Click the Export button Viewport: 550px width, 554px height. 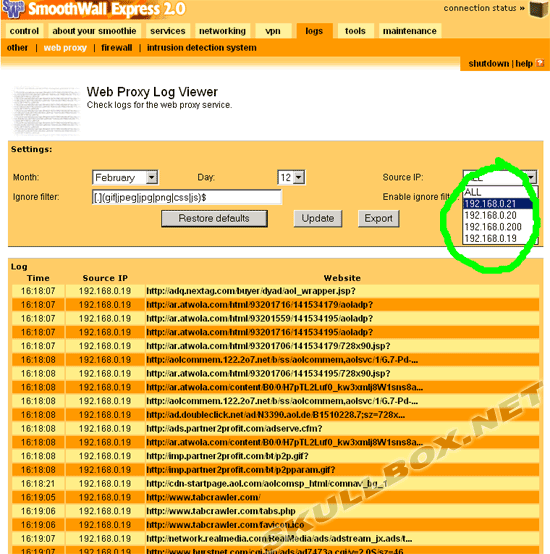378,219
